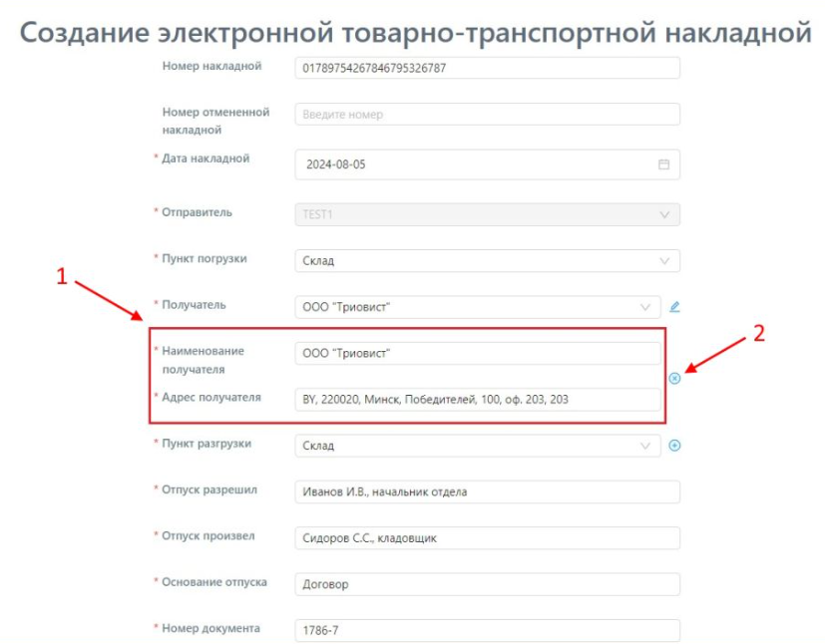Screen dimensions: 825x644
Task: Click the Дата накладной field label
Action: [206, 159]
